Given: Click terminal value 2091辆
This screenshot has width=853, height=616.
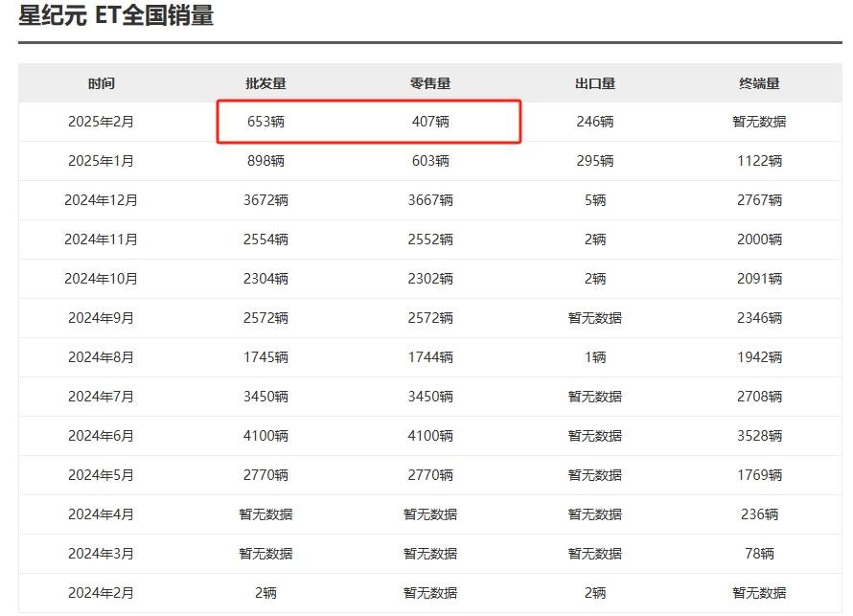Looking at the screenshot, I should click(759, 279).
